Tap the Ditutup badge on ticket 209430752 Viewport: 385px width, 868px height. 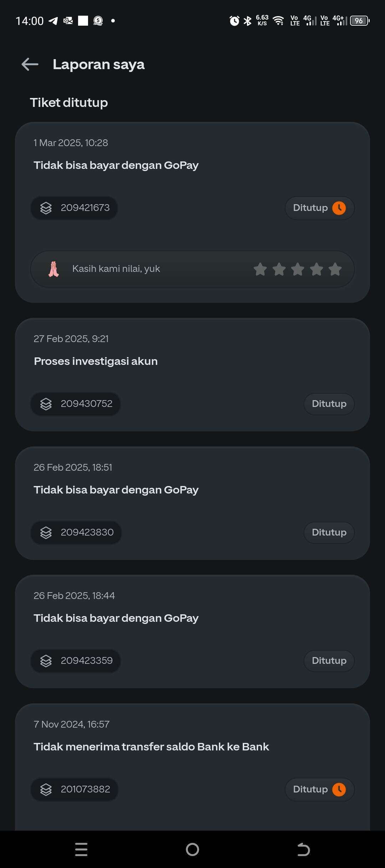click(x=329, y=404)
